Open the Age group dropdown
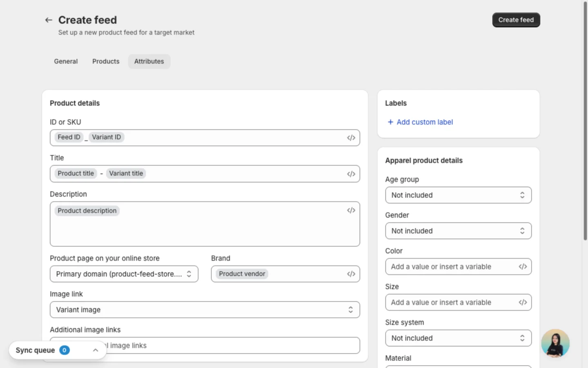The image size is (588, 368). tap(458, 195)
